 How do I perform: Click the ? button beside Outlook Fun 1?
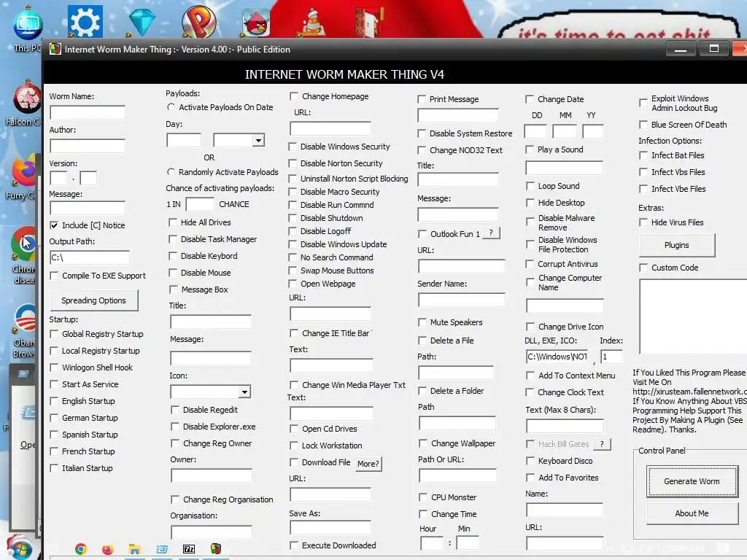[x=491, y=233]
